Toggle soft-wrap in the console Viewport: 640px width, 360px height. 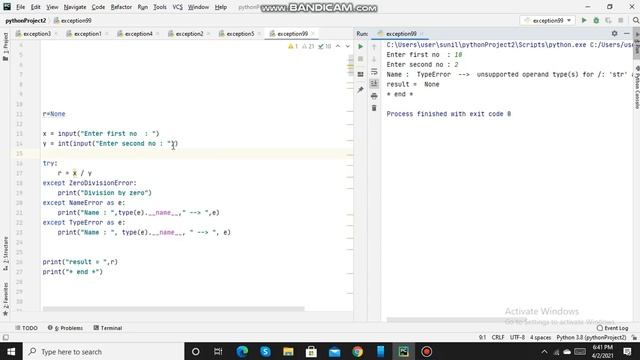click(x=374, y=72)
